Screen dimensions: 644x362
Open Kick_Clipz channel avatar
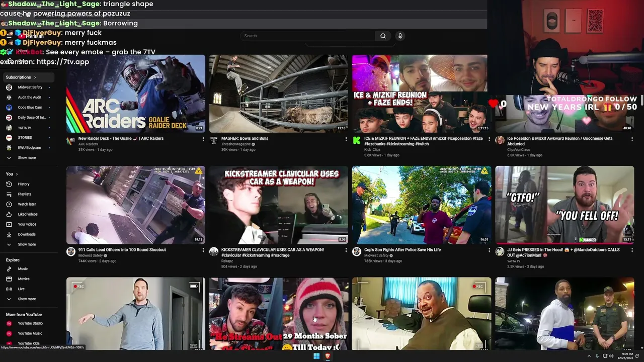click(357, 141)
